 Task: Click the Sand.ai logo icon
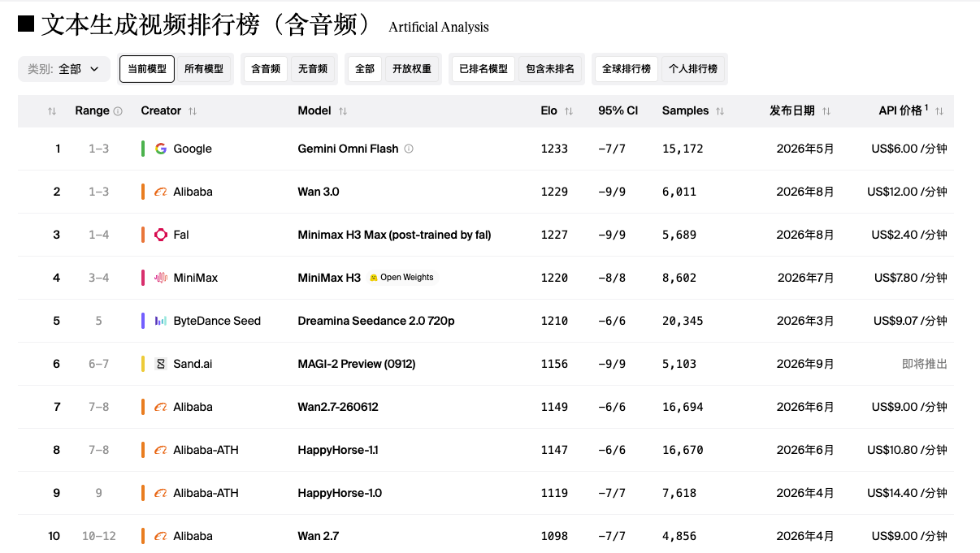pyautogui.click(x=161, y=364)
